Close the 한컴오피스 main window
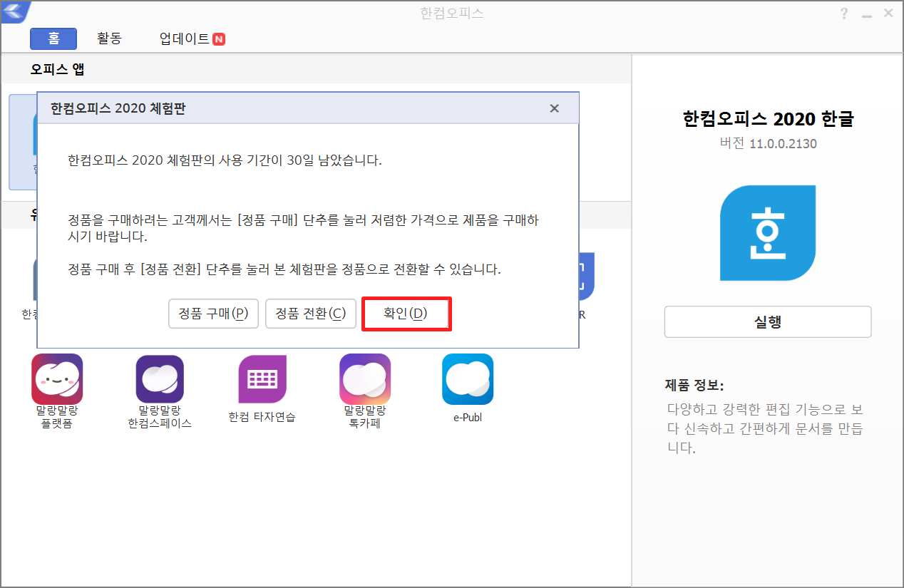The width and height of the screenshot is (904, 588). tap(888, 13)
